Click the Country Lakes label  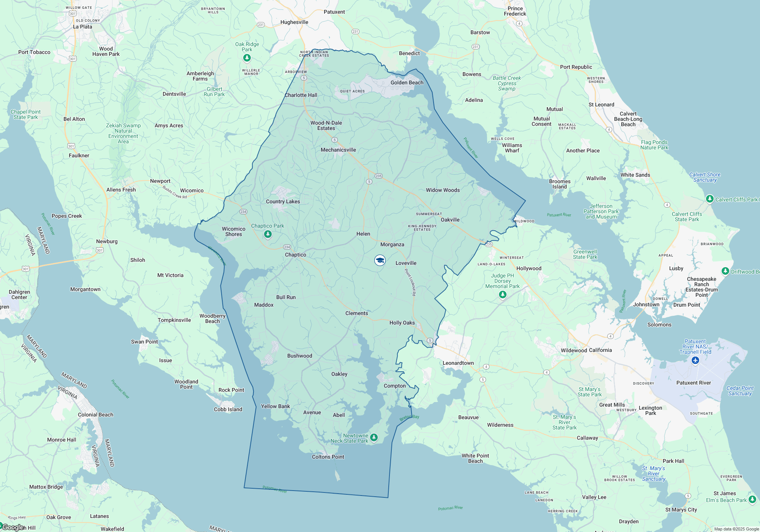[x=283, y=201]
